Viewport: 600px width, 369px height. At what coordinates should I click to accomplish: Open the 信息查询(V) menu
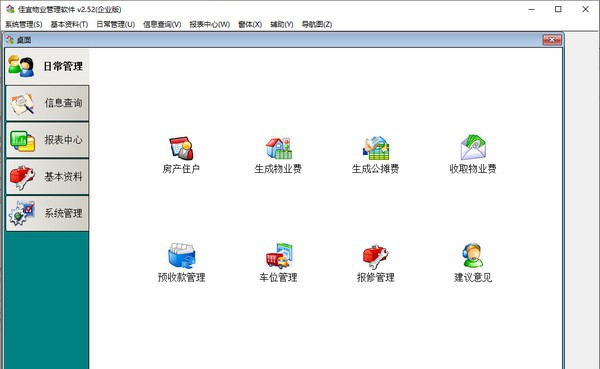(x=162, y=24)
